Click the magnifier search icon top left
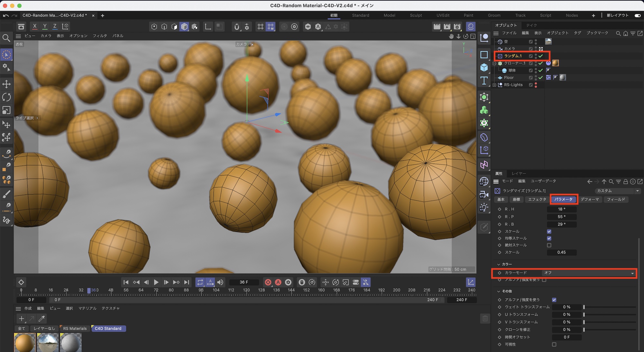 pyautogui.click(x=6, y=38)
